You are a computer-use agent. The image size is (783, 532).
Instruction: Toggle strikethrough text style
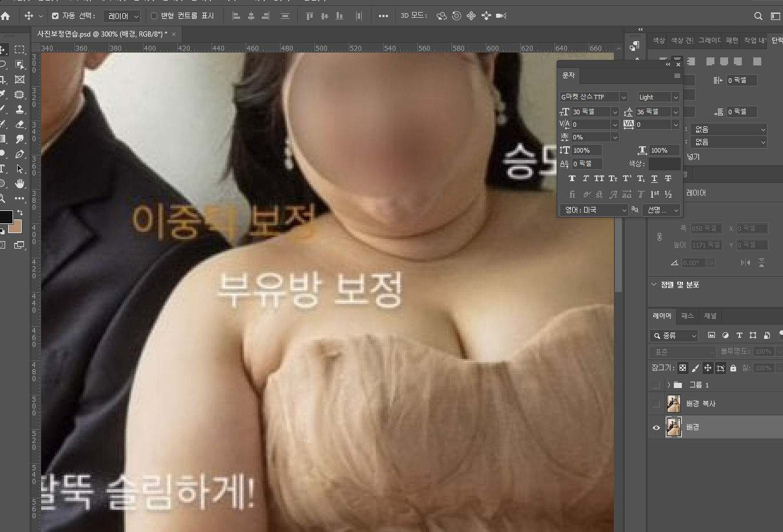668,179
